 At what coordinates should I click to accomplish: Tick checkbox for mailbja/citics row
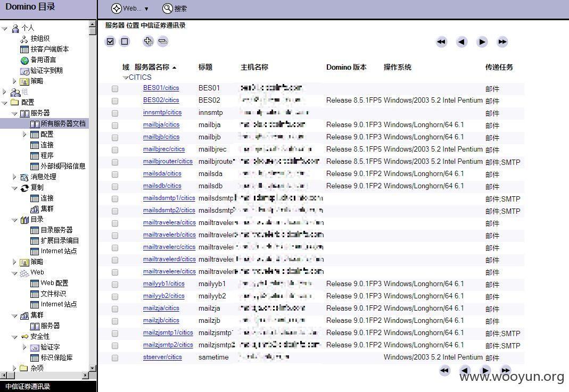pos(115,126)
